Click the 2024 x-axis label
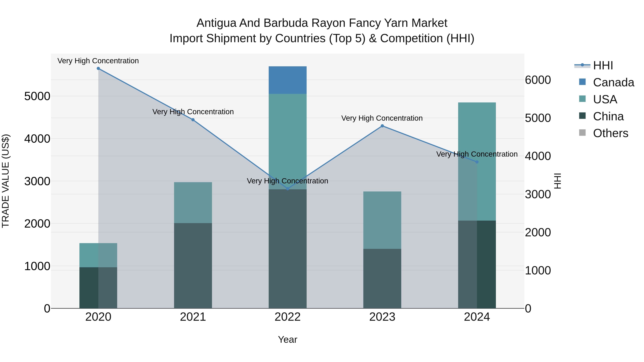The image size is (644, 362). click(x=477, y=317)
